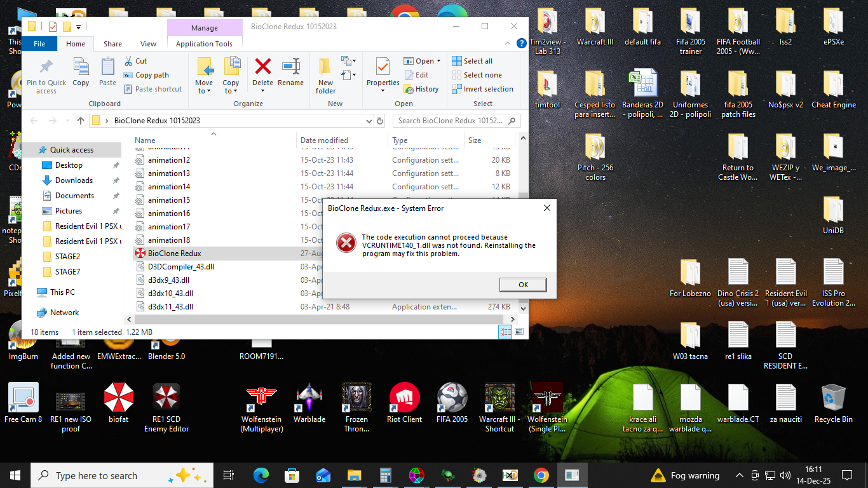Image resolution: width=868 pixels, height=488 pixels.
Task: Open the biofat desktop icon
Action: click(118, 403)
